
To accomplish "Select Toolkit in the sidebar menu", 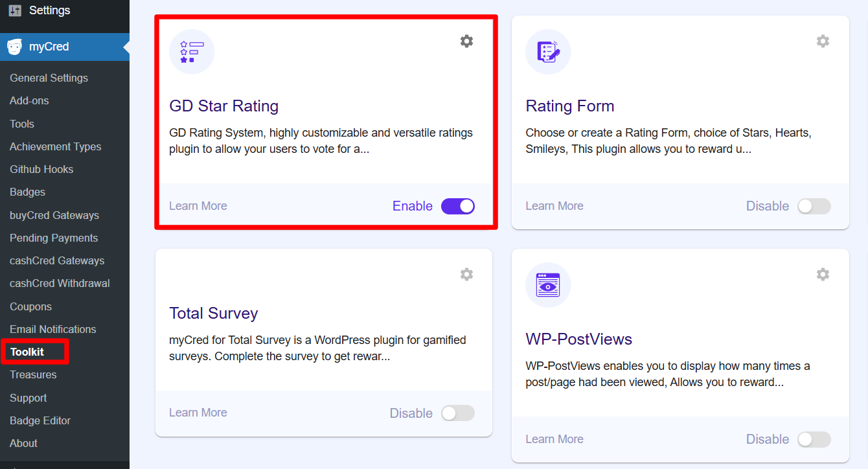I will [x=27, y=352].
